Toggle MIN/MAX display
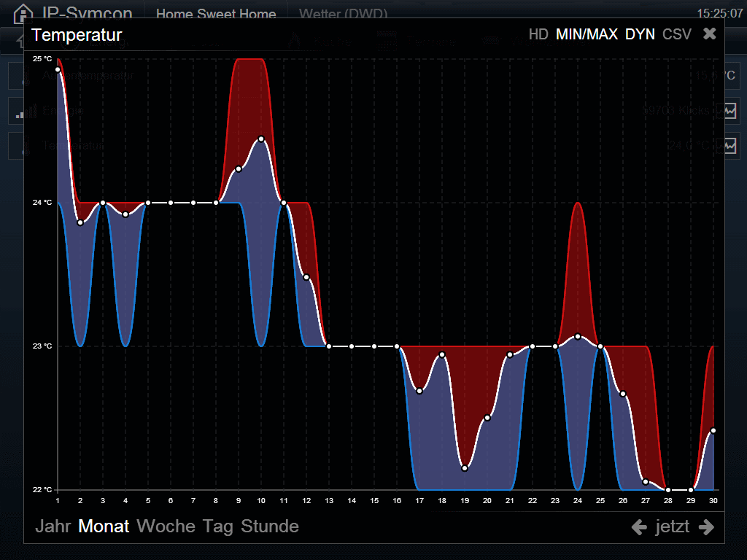 coord(587,34)
